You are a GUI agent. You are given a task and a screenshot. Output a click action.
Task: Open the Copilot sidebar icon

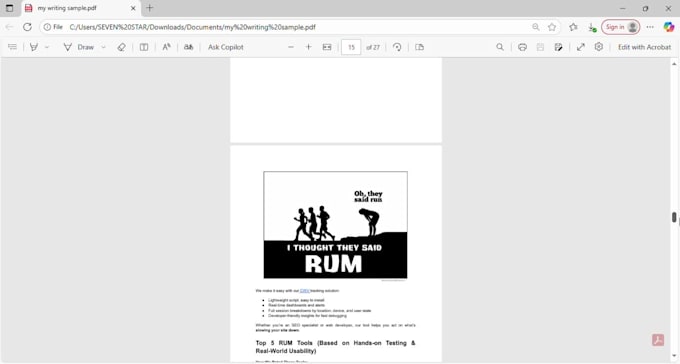(669, 27)
